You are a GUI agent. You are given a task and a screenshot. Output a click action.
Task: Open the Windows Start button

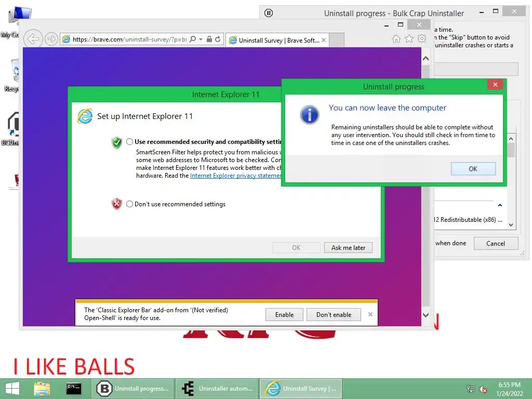pos(12,389)
